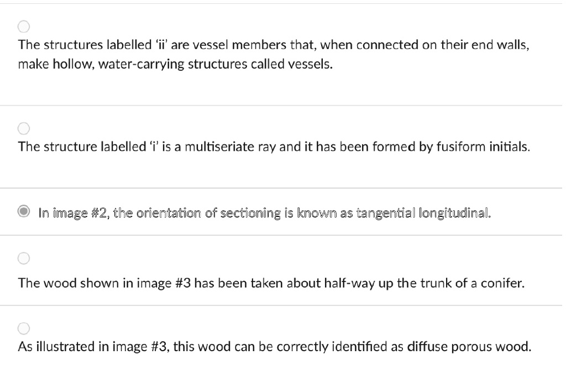566x392 pixels.
Task: Click the phrase 'diffuse porous wood'
Action: click(470, 346)
